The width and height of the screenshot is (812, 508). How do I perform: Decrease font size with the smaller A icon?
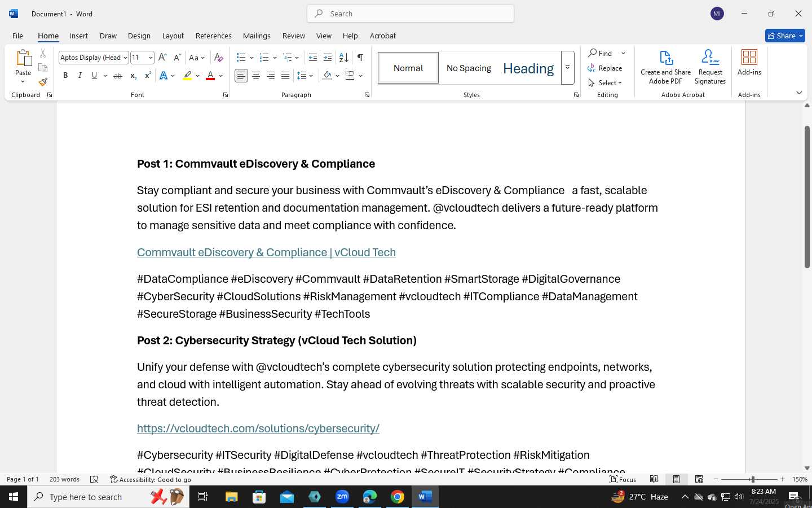coord(177,58)
